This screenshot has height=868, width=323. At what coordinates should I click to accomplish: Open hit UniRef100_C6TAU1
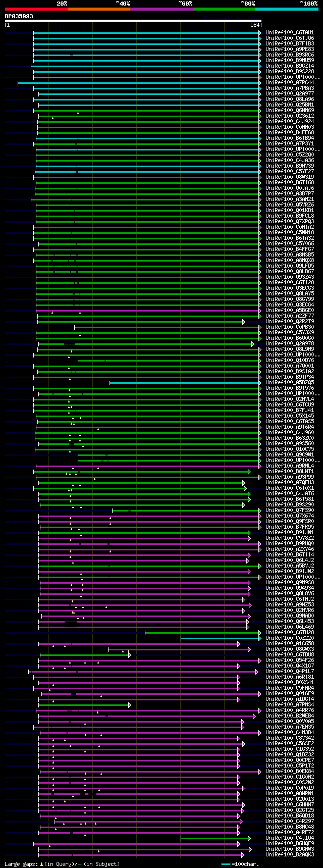tap(290, 33)
